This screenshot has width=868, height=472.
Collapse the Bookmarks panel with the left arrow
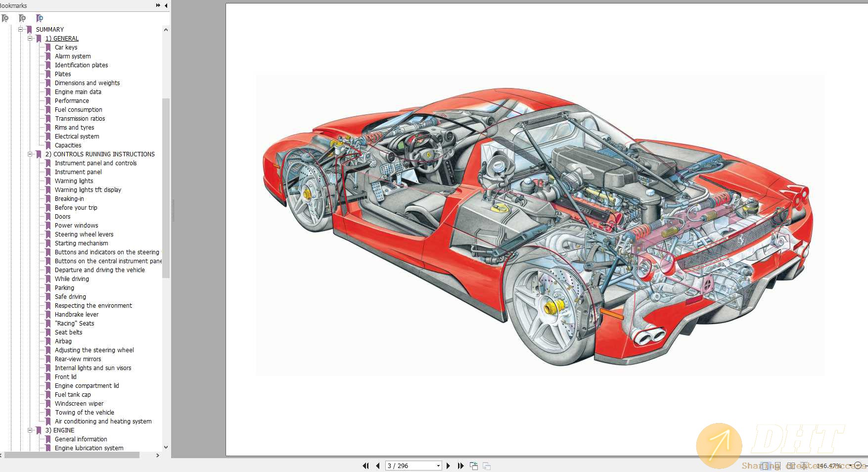[166, 5]
